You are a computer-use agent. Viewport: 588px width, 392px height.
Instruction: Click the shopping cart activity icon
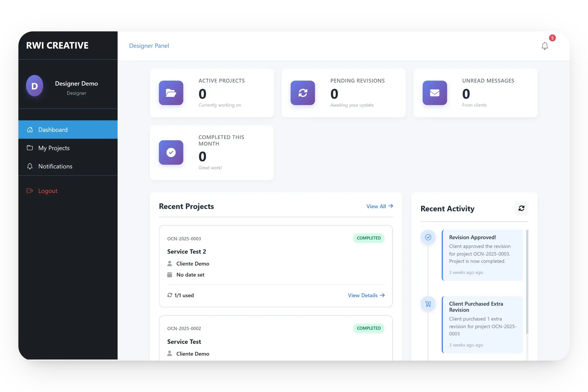click(428, 304)
